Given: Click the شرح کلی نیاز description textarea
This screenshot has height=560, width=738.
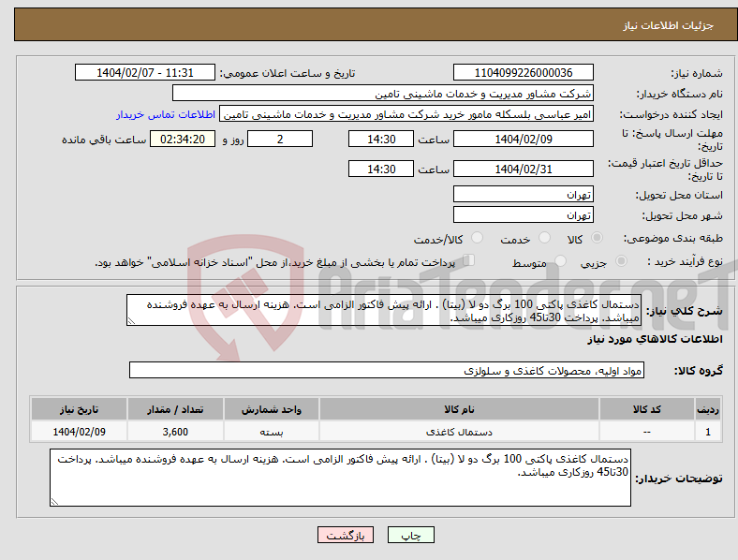Looking at the screenshot, I should (384, 311).
